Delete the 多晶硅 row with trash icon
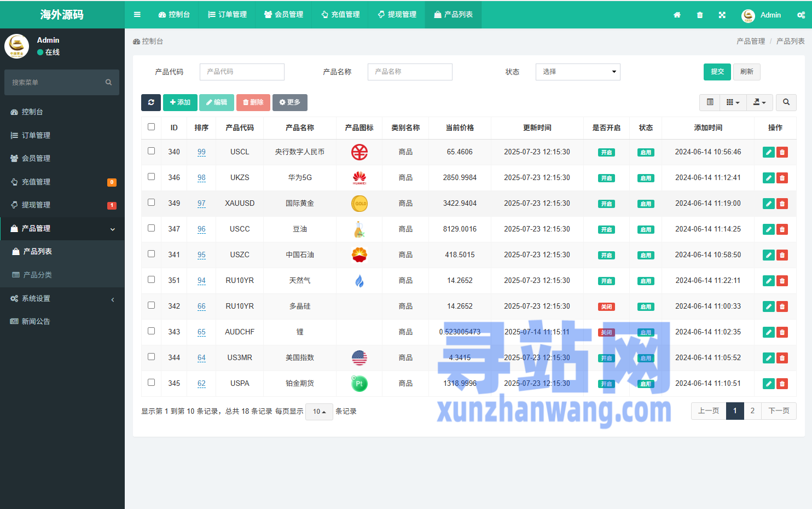This screenshot has width=812, height=509. point(782,306)
